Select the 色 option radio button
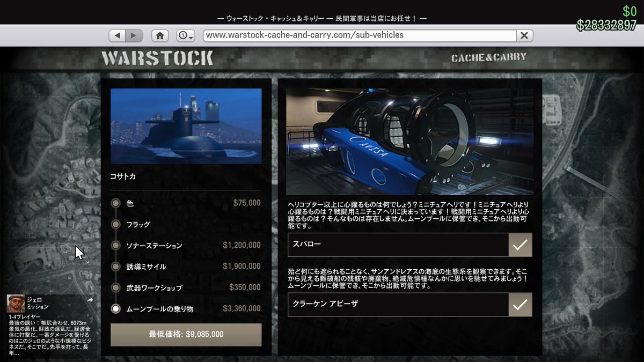The height and width of the screenshot is (362, 644). 115,203
